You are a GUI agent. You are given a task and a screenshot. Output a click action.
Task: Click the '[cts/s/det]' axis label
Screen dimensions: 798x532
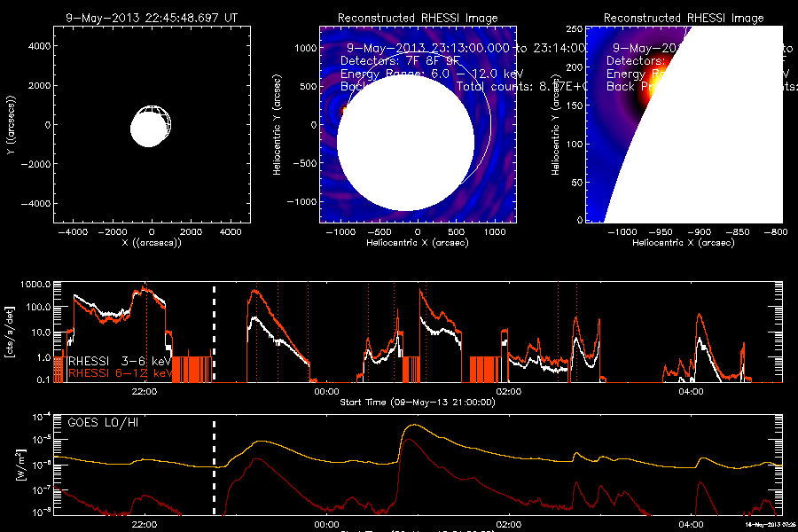pos(10,332)
